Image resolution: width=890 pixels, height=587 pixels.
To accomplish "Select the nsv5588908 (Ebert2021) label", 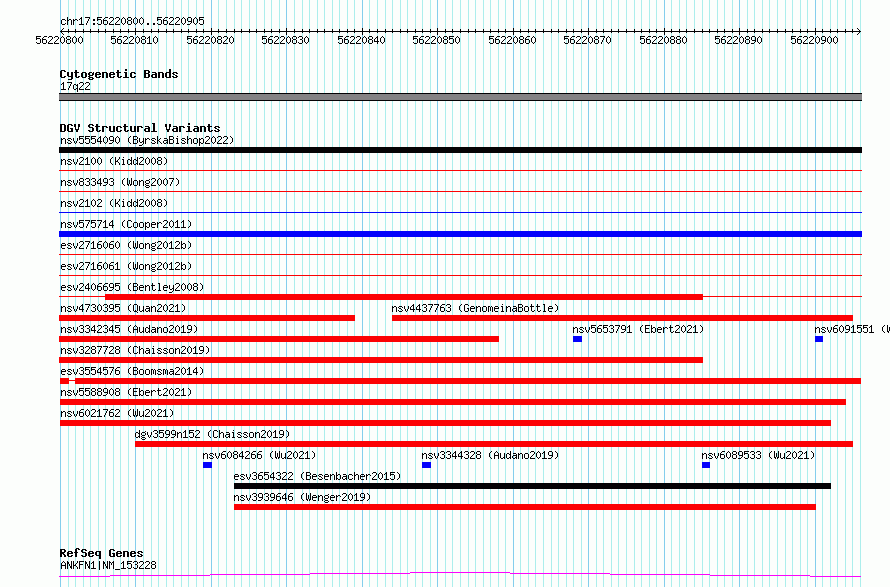I will tap(126, 392).
